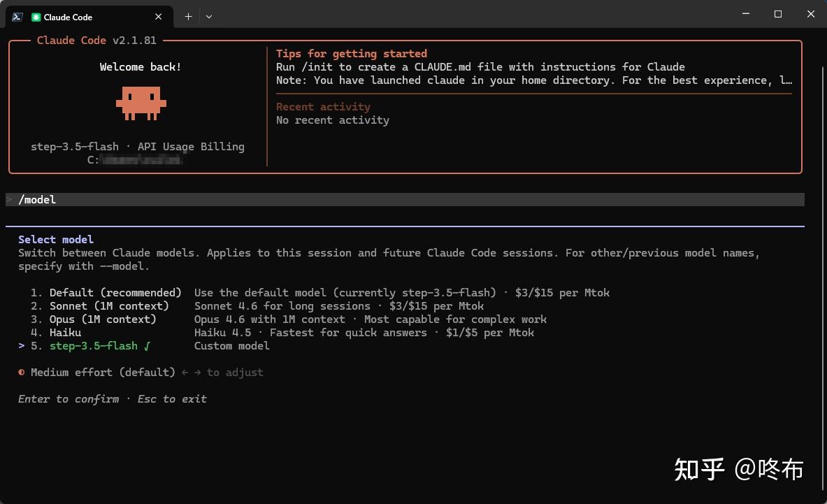
Task: Click the Enter to confirm hint
Action: [69, 399]
